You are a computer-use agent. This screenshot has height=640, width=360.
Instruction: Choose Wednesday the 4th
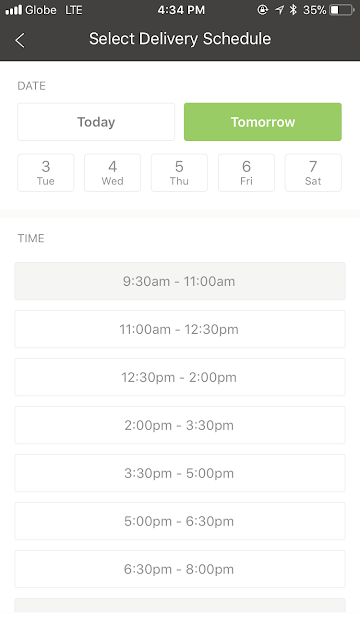pyautogui.click(x=113, y=173)
